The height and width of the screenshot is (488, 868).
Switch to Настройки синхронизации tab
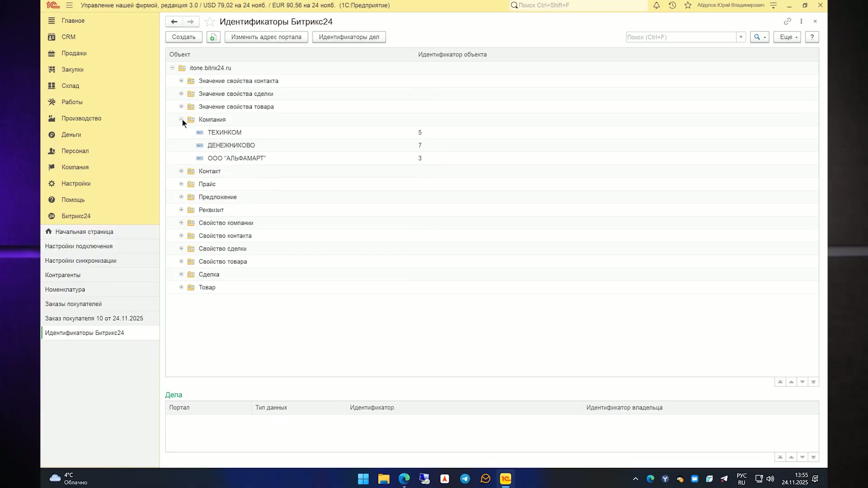coord(80,261)
